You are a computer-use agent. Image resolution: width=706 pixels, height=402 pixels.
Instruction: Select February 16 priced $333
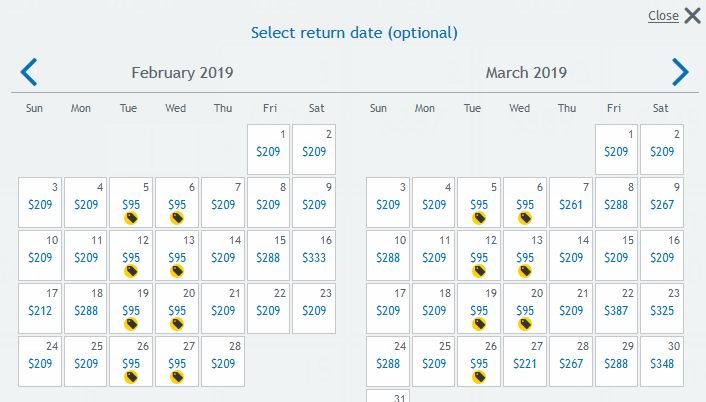(x=314, y=255)
